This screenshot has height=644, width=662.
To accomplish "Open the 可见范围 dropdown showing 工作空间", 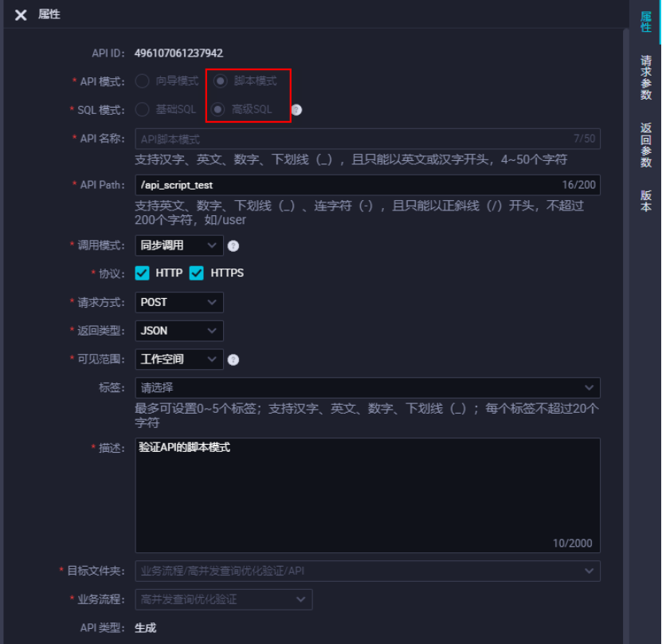I will 178,359.
